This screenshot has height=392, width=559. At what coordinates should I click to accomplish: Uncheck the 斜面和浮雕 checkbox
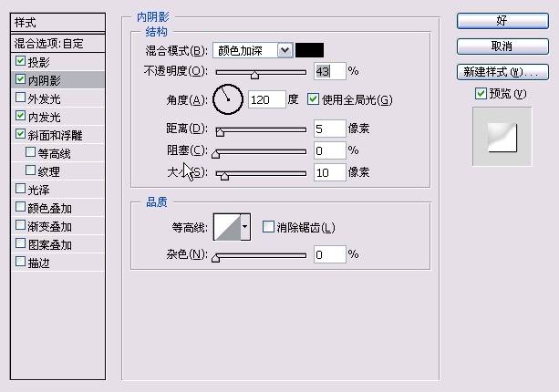[x=21, y=134]
